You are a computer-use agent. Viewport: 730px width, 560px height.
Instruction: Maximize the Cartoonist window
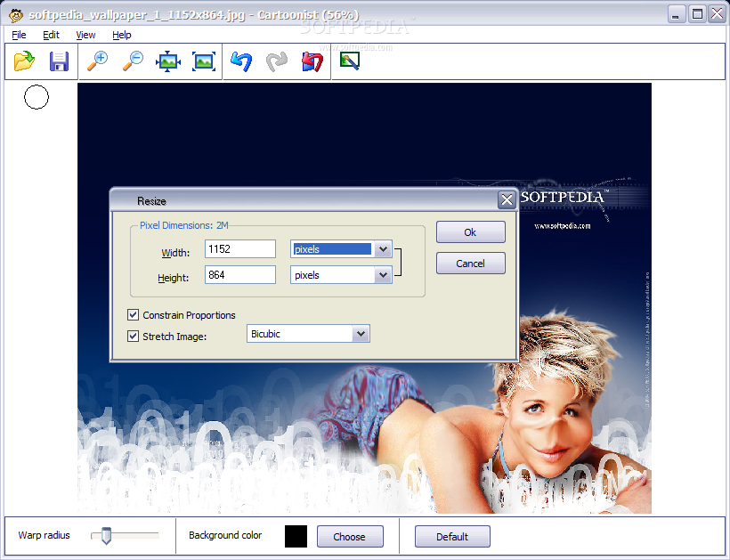[x=697, y=14]
